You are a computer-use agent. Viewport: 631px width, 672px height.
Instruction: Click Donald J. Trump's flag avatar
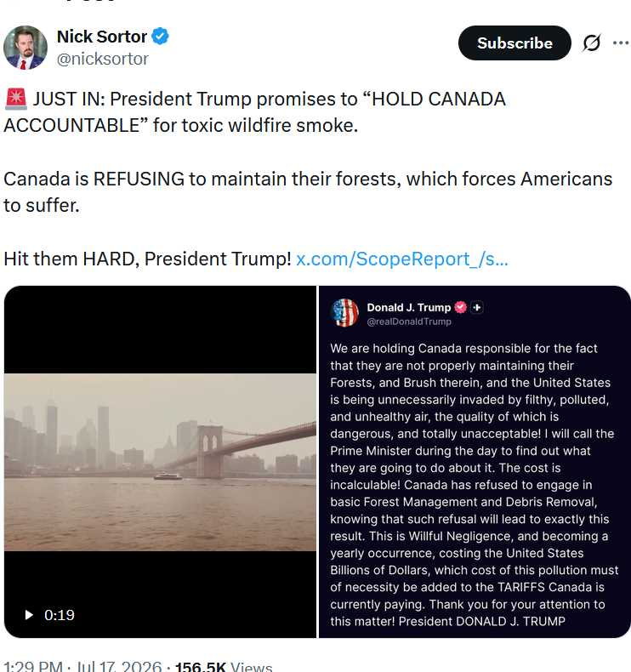click(345, 313)
